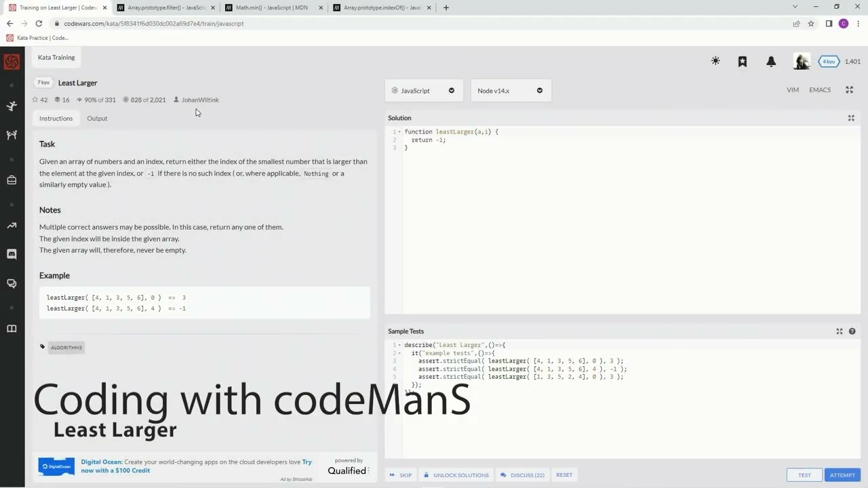Open Kata Practice bookmark in bookmarks bar
Screen dimensions: 868x488
(x=37, y=38)
